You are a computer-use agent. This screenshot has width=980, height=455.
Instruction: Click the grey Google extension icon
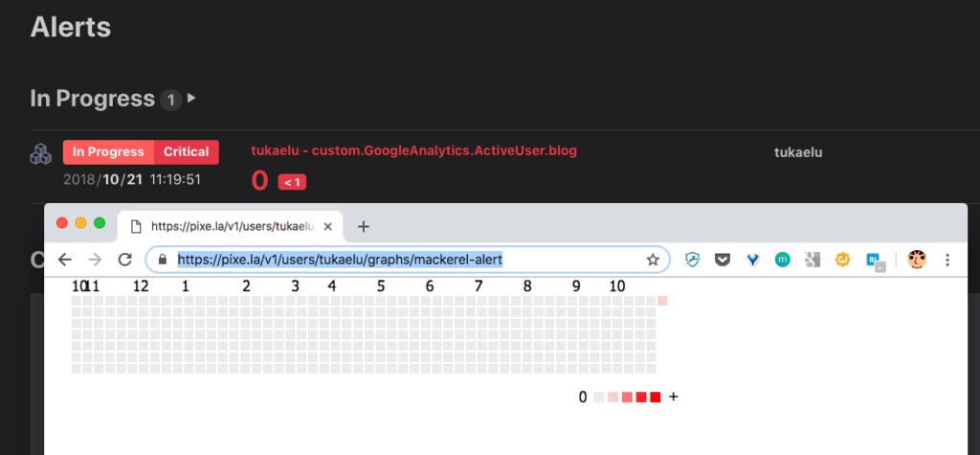(x=813, y=260)
